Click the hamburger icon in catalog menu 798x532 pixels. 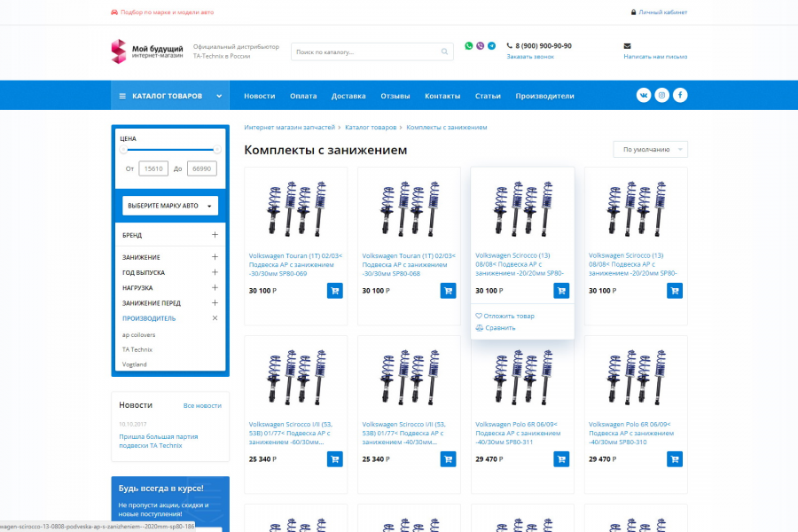click(122, 96)
